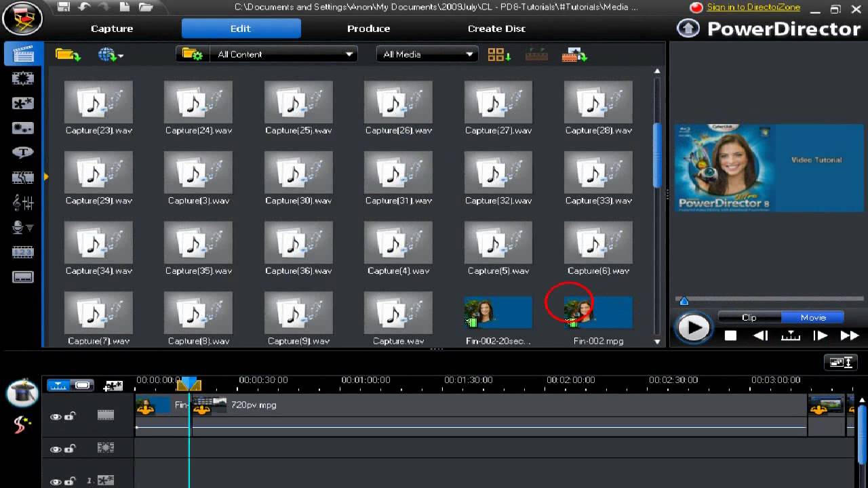Viewport: 868px width, 488px height.
Task: Open the Media Room clapperboard icon
Action: coord(23,54)
